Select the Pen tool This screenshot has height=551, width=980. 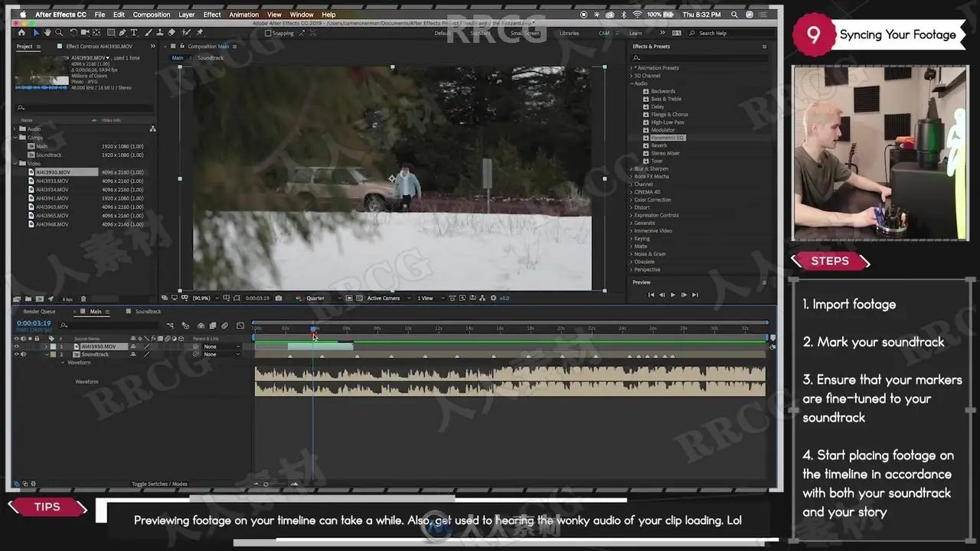point(122,33)
